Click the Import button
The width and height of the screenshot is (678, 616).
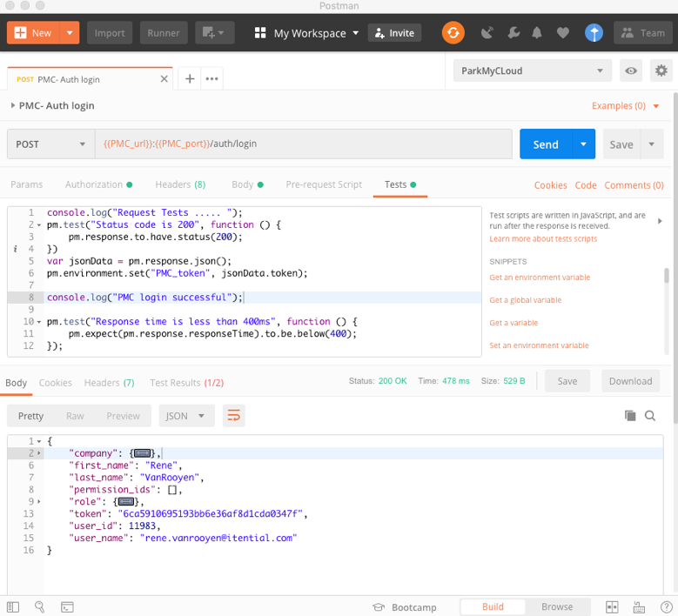(110, 33)
